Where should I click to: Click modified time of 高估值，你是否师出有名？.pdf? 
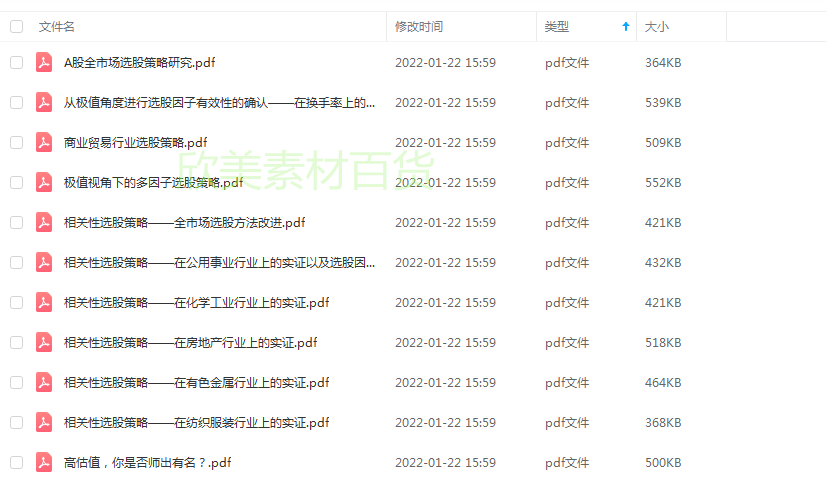[x=446, y=463]
